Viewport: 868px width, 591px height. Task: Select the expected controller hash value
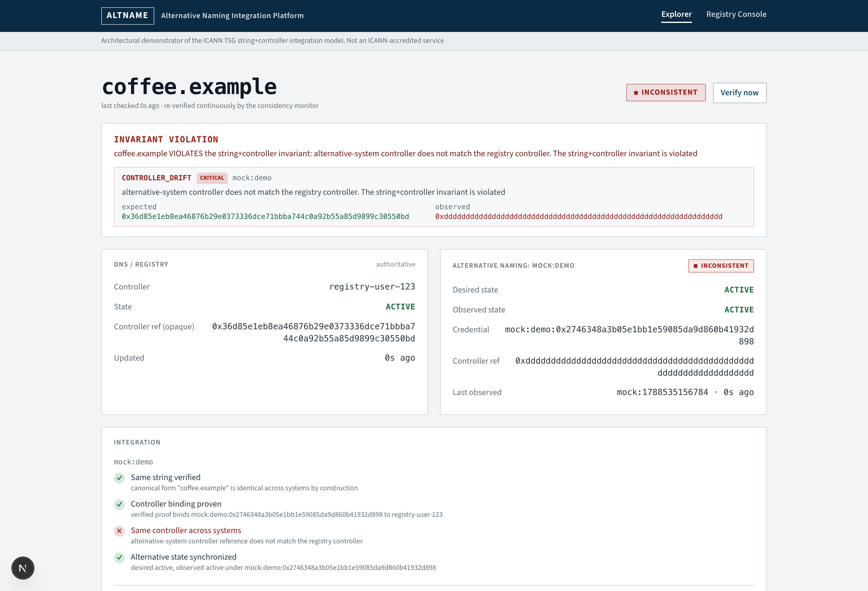click(265, 216)
